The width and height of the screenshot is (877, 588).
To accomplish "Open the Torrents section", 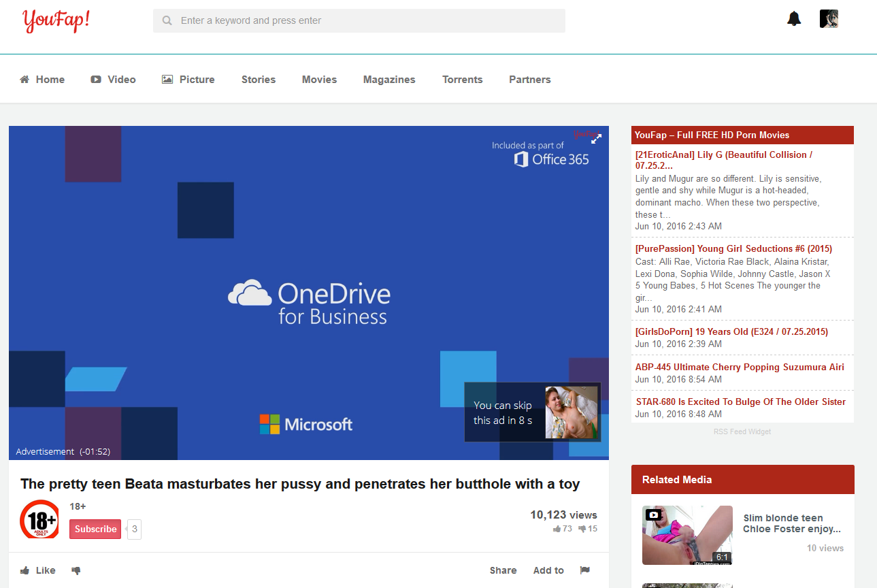I will coord(463,80).
